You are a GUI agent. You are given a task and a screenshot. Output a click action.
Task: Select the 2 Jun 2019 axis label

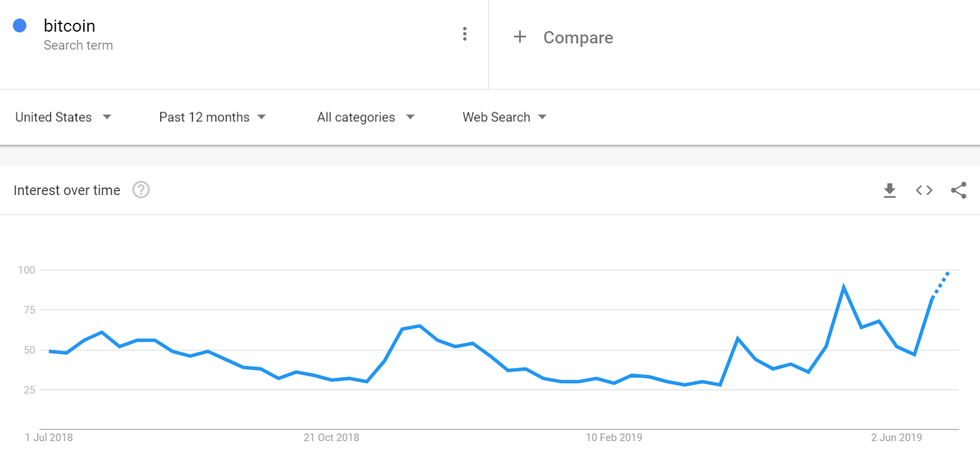pyautogui.click(x=896, y=437)
